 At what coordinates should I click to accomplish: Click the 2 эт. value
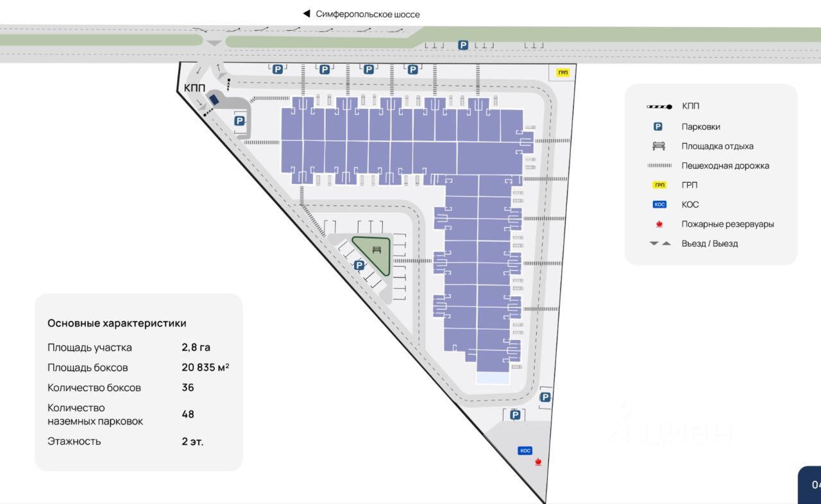(192, 441)
